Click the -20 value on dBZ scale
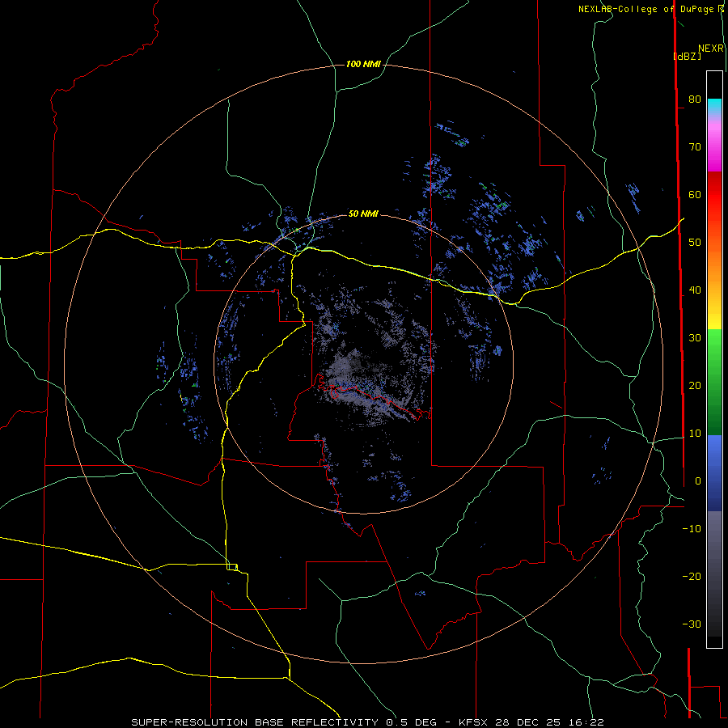 click(x=692, y=576)
